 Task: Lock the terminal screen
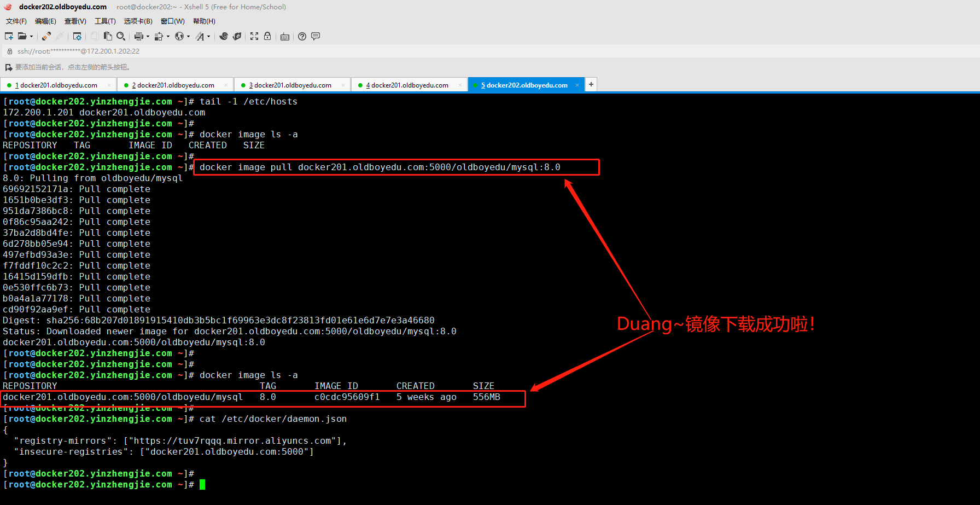[x=267, y=36]
